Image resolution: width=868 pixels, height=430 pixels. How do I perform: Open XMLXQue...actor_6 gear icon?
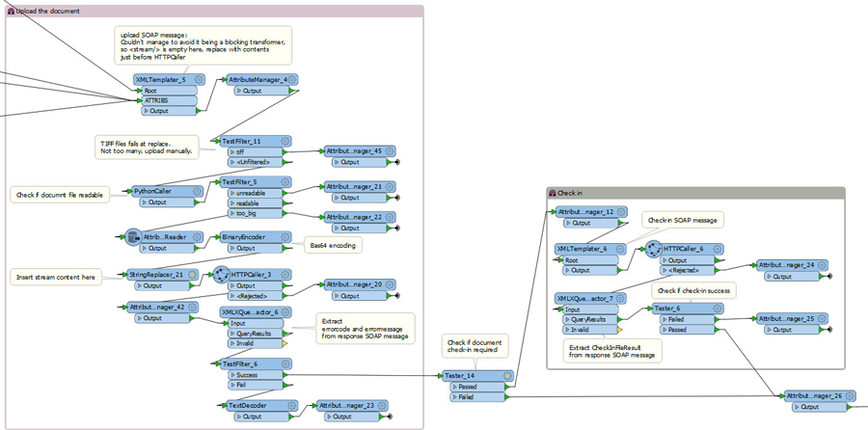tap(285, 312)
